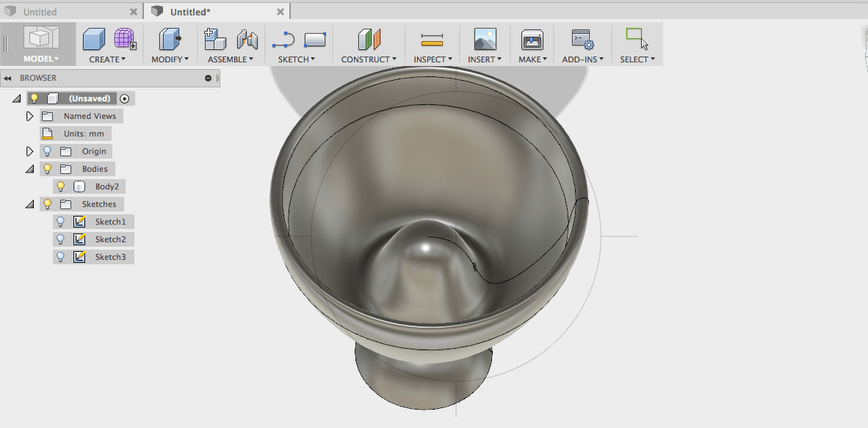Click the root component icon beside Unsaved
The height and width of the screenshot is (428, 868).
coord(53,98)
